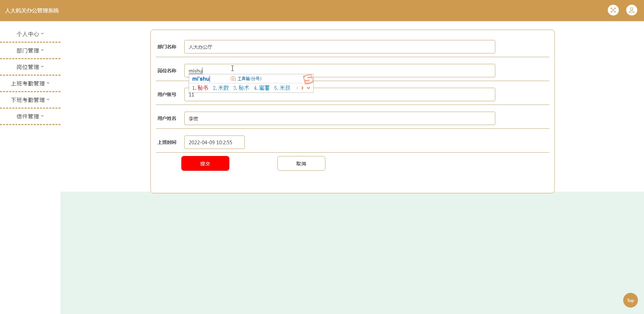Focus the 部门名称 input field

pos(339,47)
